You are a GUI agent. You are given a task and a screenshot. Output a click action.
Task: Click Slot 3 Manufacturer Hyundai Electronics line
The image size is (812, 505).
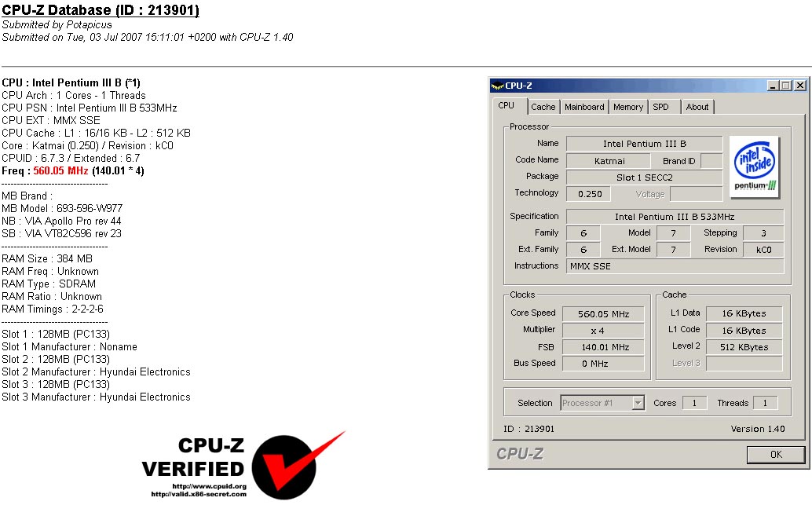tap(97, 397)
